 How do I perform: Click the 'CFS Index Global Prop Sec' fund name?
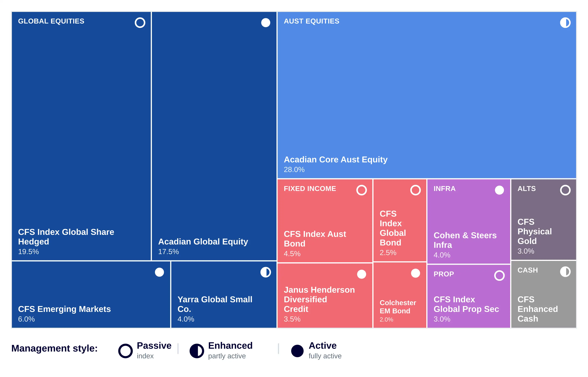click(466, 304)
